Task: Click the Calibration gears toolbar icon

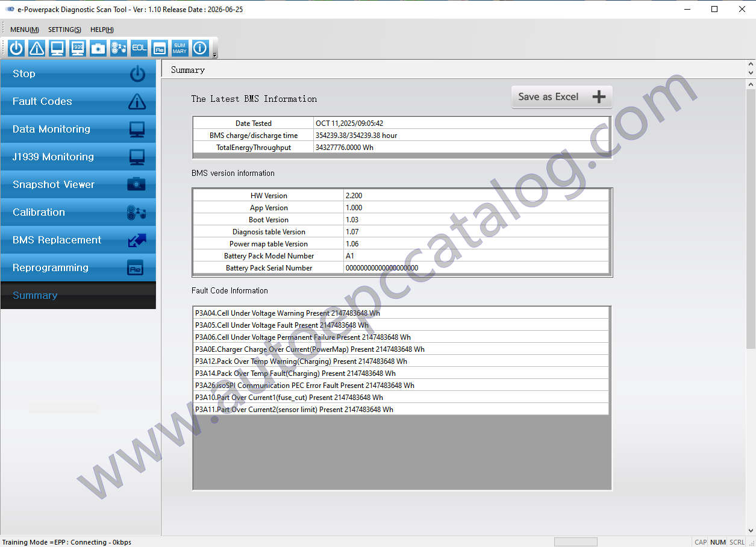Action: [x=119, y=48]
